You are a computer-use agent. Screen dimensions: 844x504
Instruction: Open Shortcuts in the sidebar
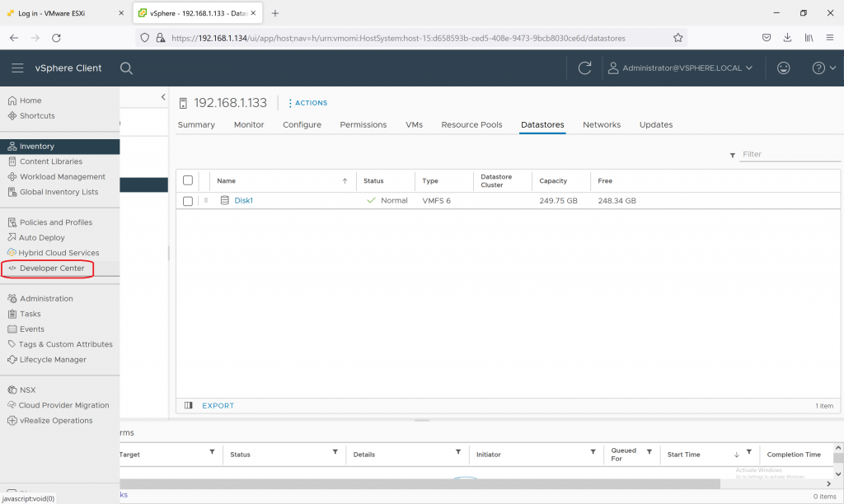pyautogui.click(x=32, y=115)
